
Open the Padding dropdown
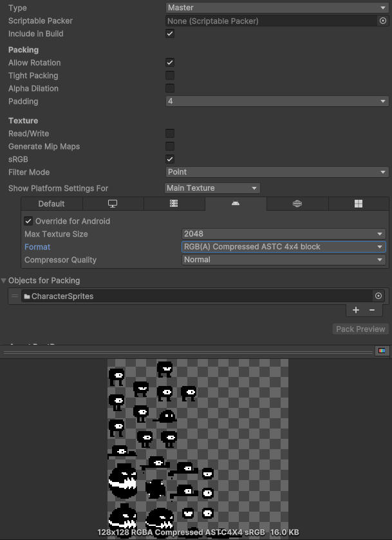click(277, 101)
